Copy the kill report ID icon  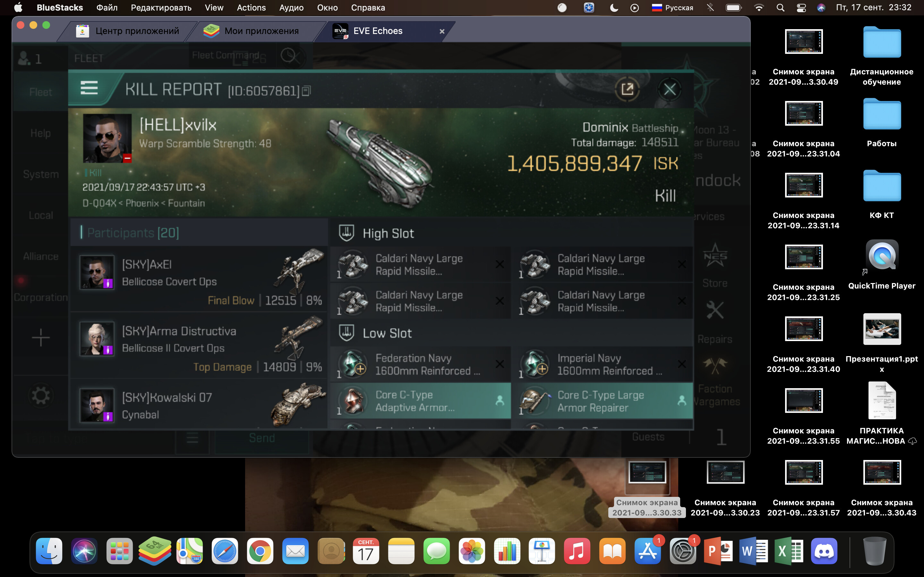[306, 91]
